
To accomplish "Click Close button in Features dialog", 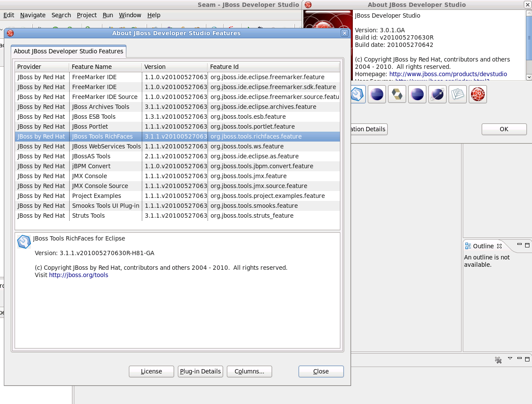I will (x=321, y=371).
